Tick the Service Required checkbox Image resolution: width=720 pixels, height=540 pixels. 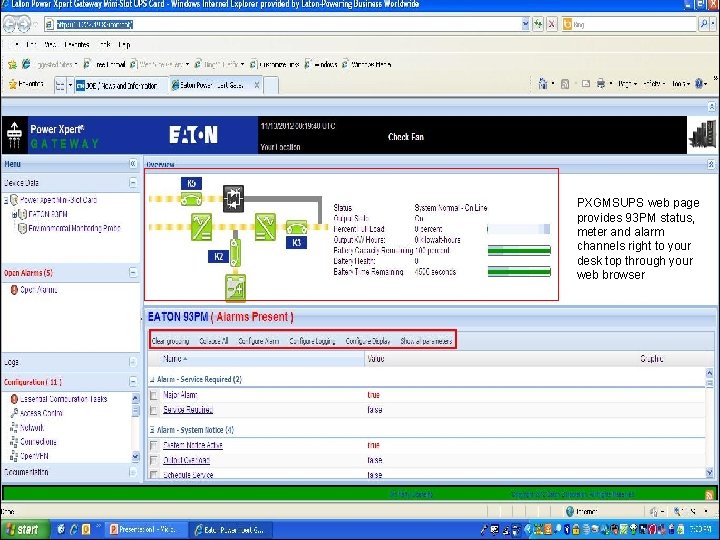(154, 410)
